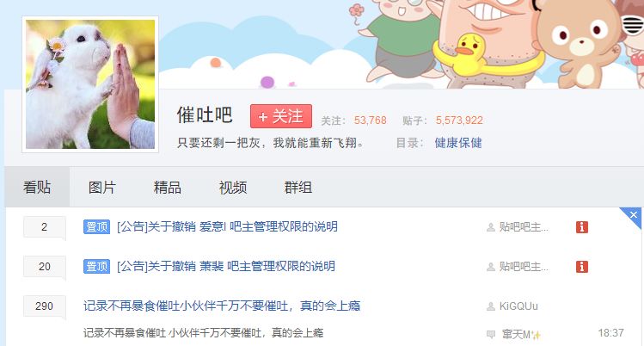Open the 精品 tab
Viewport: 644px width, 346px height.
pyautogui.click(x=168, y=188)
